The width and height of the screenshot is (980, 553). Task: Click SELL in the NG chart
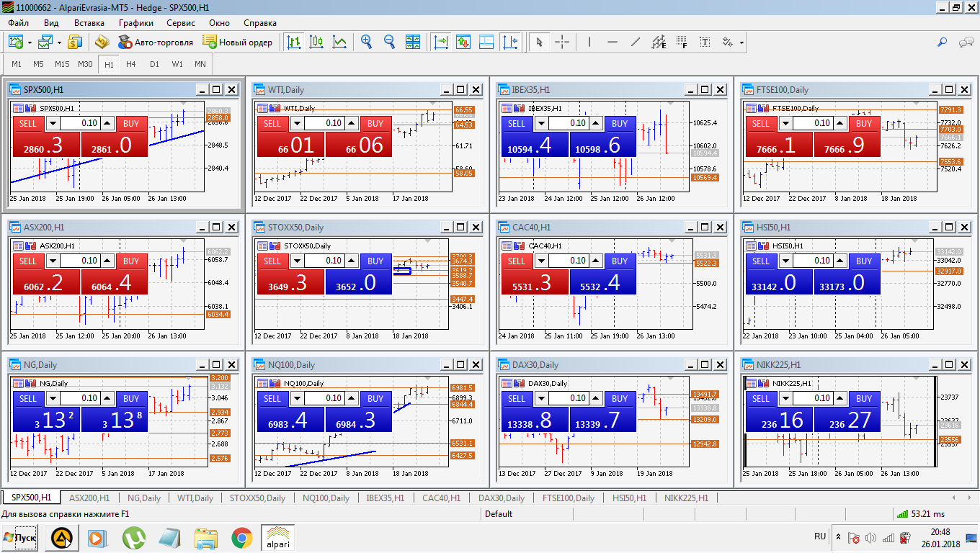[28, 398]
